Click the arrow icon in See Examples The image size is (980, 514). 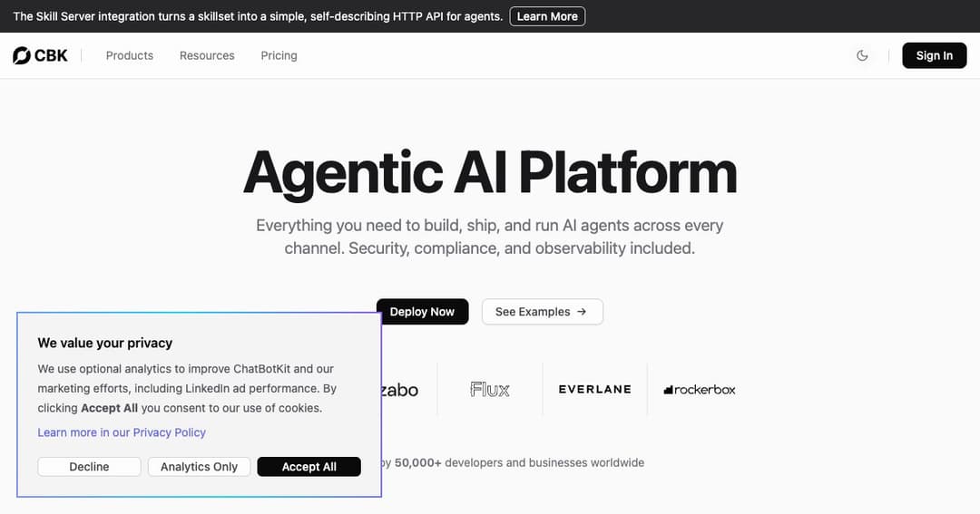582,312
